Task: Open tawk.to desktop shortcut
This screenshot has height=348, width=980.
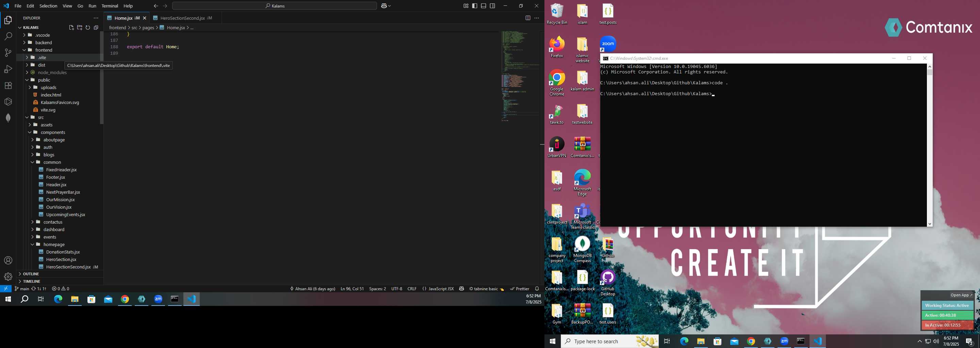Action: pos(557,114)
